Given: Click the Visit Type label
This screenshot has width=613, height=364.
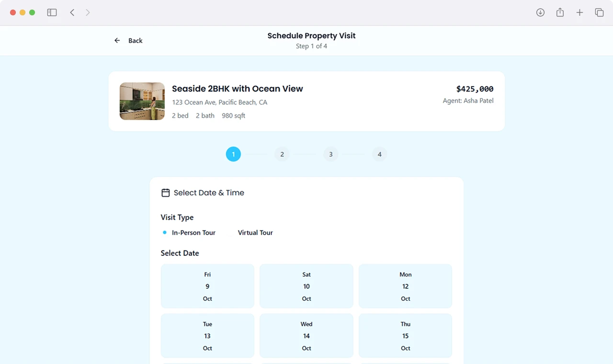Looking at the screenshot, I should (x=177, y=217).
